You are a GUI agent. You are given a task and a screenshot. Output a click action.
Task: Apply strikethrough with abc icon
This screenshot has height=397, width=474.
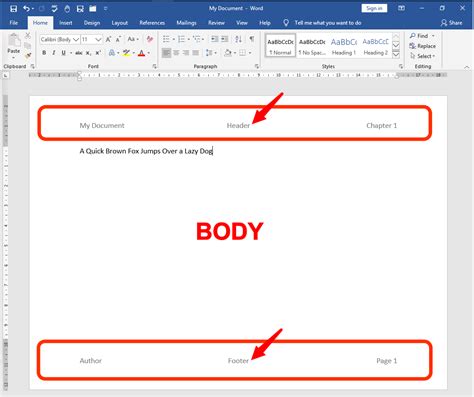pyautogui.click(x=79, y=53)
